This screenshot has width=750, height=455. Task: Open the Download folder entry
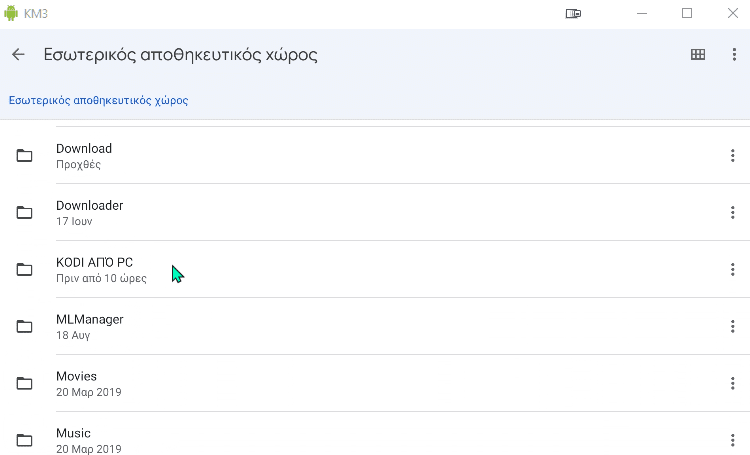375,155
